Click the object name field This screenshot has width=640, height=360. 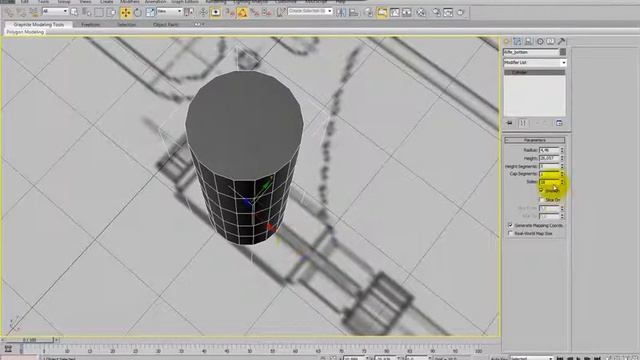pyautogui.click(x=531, y=52)
